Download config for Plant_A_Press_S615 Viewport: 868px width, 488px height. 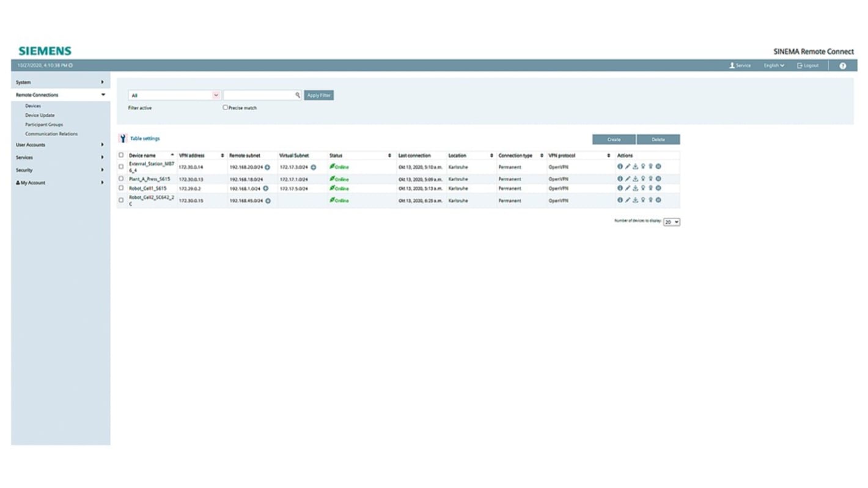(635, 179)
